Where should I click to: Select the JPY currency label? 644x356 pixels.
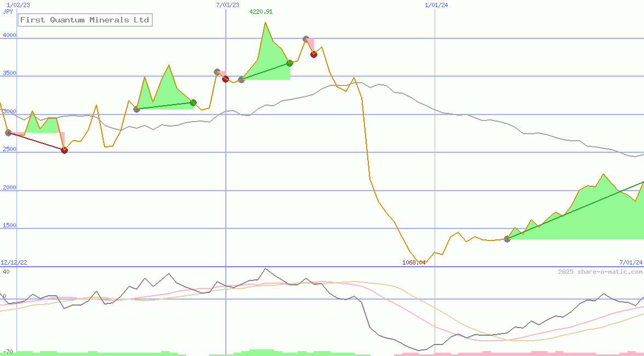click(8, 12)
